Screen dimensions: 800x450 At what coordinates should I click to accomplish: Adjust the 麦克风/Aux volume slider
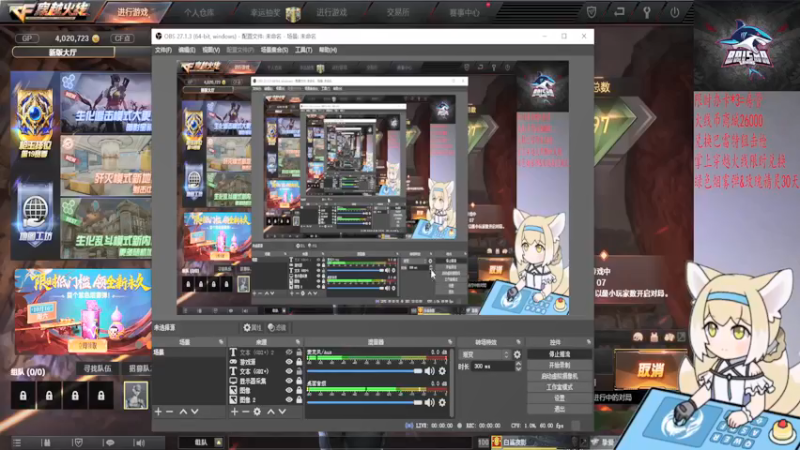click(365, 371)
